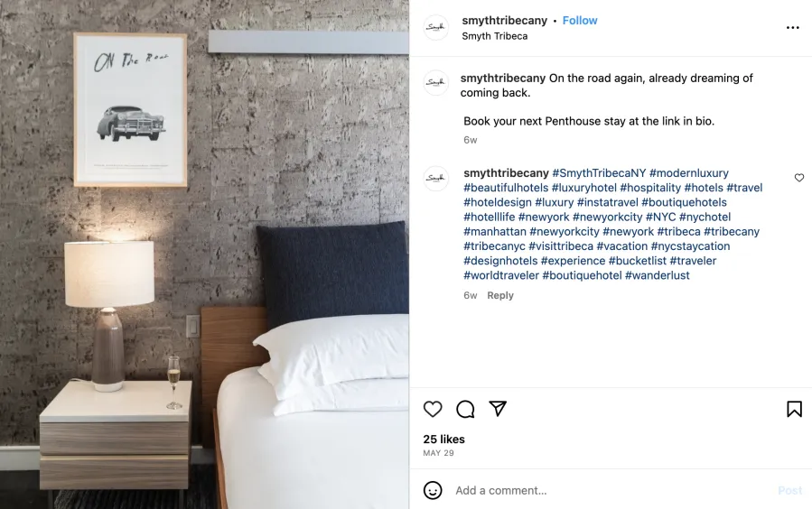Click into Add a comment field
Screen dimensions: 812x509
coord(611,490)
